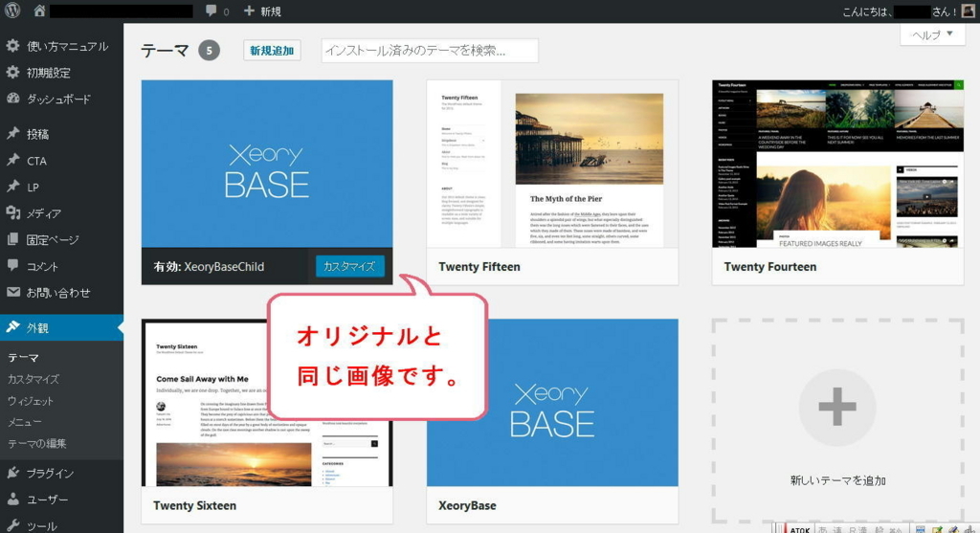
Task: Click the user icon beside ユーザー
Action: pyautogui.click(x=12, y=500)
